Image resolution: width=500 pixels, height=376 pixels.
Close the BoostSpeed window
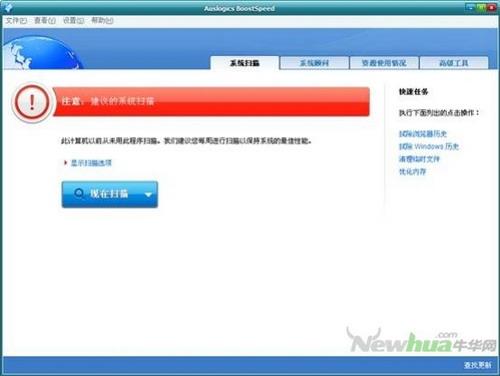(x=492, y=7)
